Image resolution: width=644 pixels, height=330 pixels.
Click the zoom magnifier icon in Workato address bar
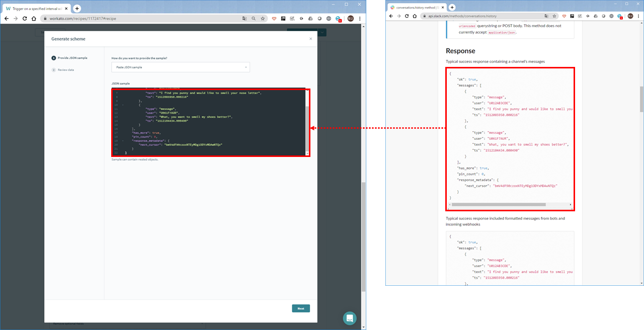click(254, 18)
